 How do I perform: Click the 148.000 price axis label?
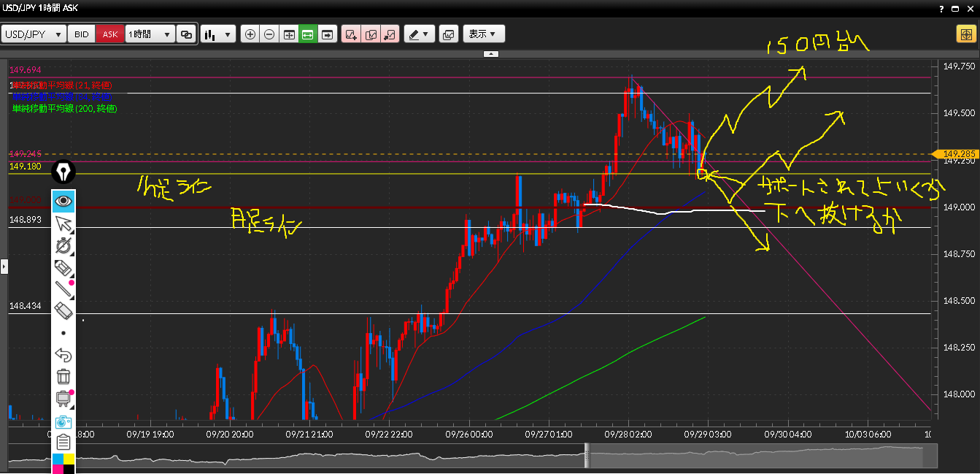coord(959,394)
